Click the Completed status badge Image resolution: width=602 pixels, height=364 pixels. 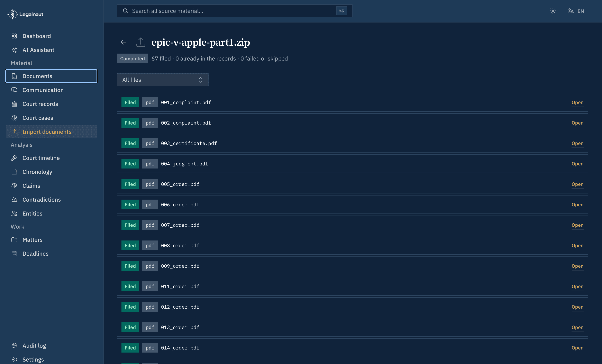click(133, 59)
